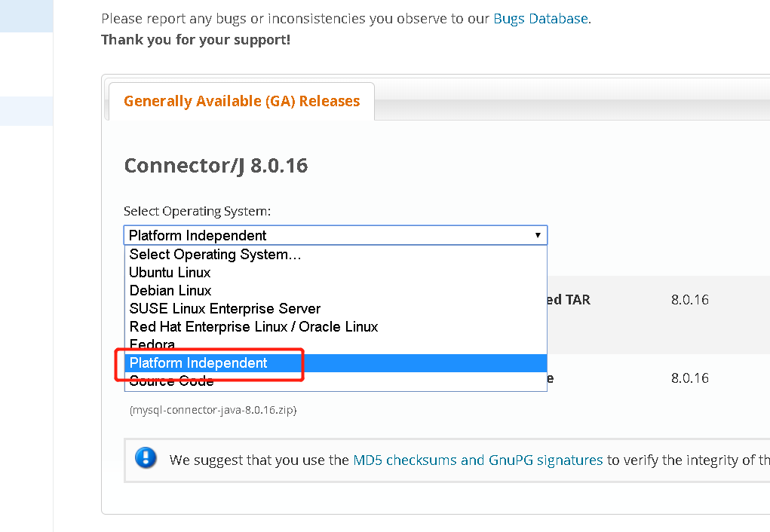Screen dimensions: 770x532
Task: Switch to Generally Available (GA) Releases tab
Action: pyautogui.click(x=241, y=101)
